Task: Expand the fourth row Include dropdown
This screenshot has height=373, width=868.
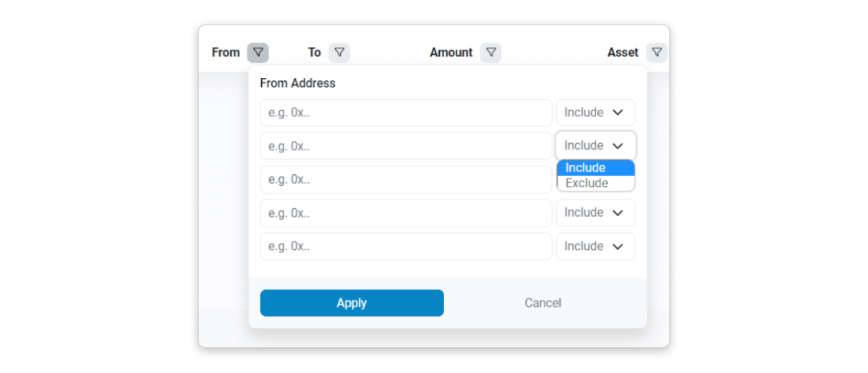Action: (x=595, y=213)
